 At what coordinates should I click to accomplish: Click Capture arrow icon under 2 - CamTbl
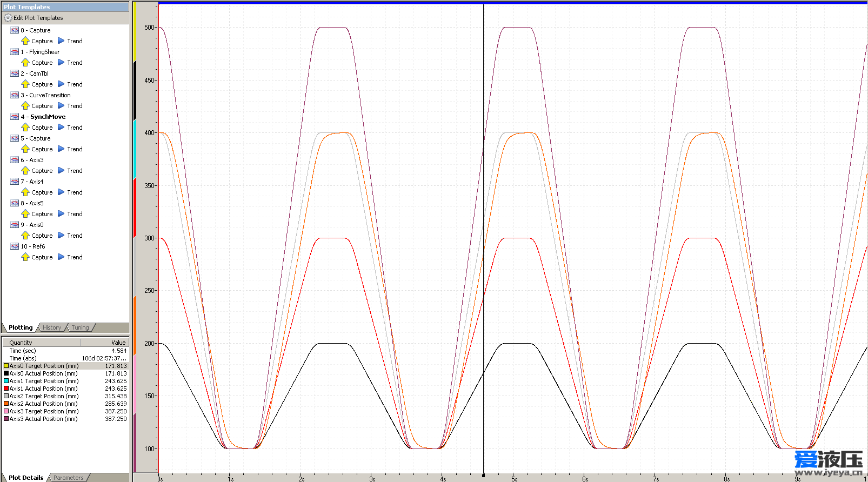[25, 84]
